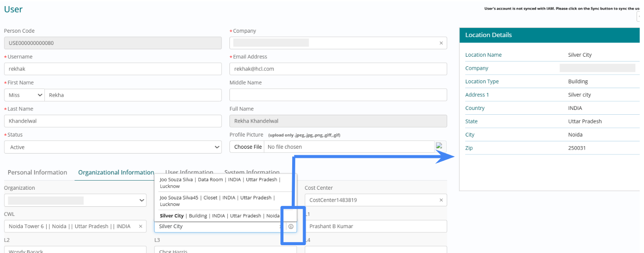The height and width of the screenshot is (253, 644).
Task: Click the Last Name field Khandelwal
Action: click(x=113, y=121)
